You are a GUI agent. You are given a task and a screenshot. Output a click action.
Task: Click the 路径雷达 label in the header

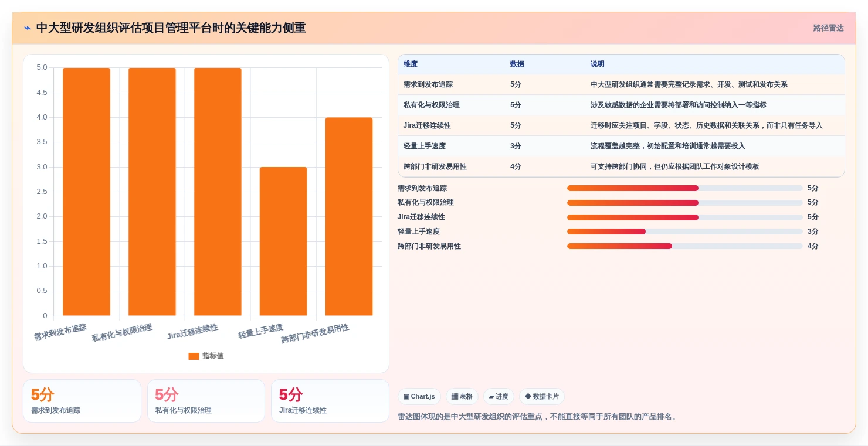(x=828, y=28)
